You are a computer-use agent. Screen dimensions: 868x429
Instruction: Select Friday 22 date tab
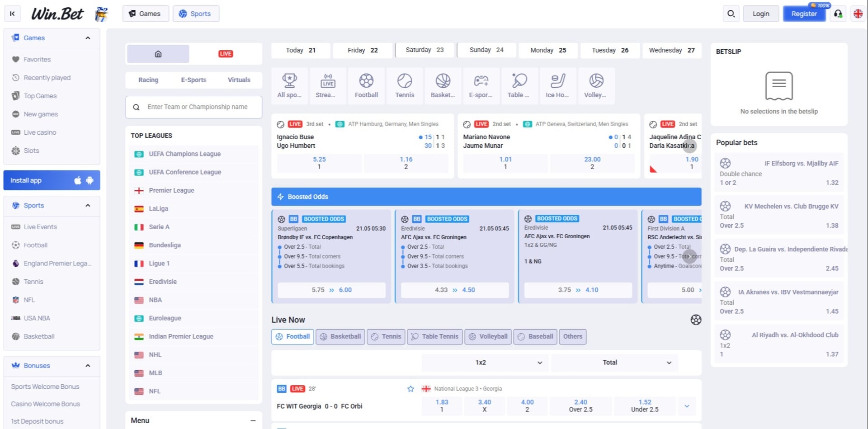[x=363, y=50]
